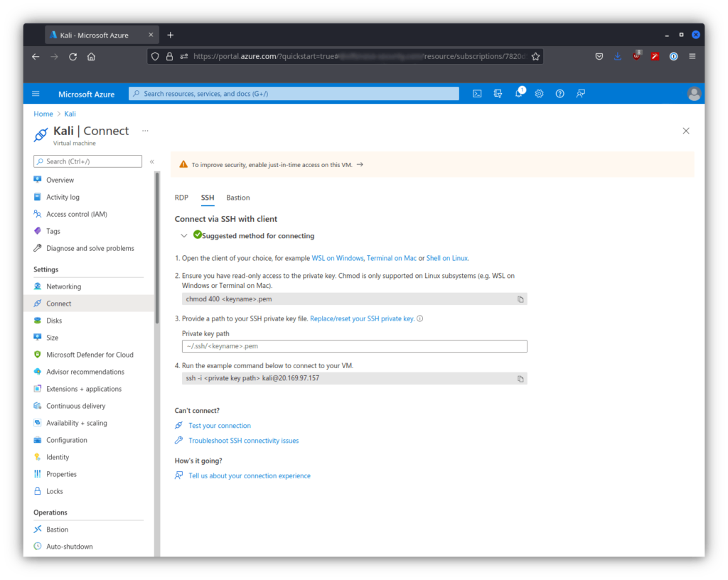This screenshot has width=728, height=580.
Task: Open the Kali Connect more options ellipsis
Action: 145,131
